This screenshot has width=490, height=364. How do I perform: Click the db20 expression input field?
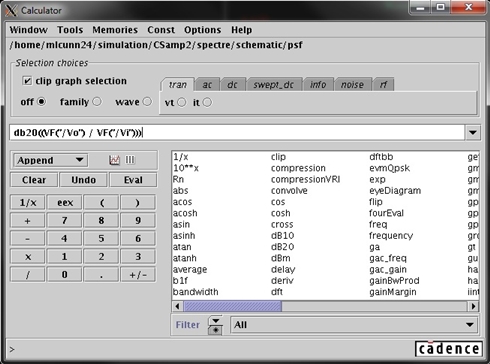(237, 133)
